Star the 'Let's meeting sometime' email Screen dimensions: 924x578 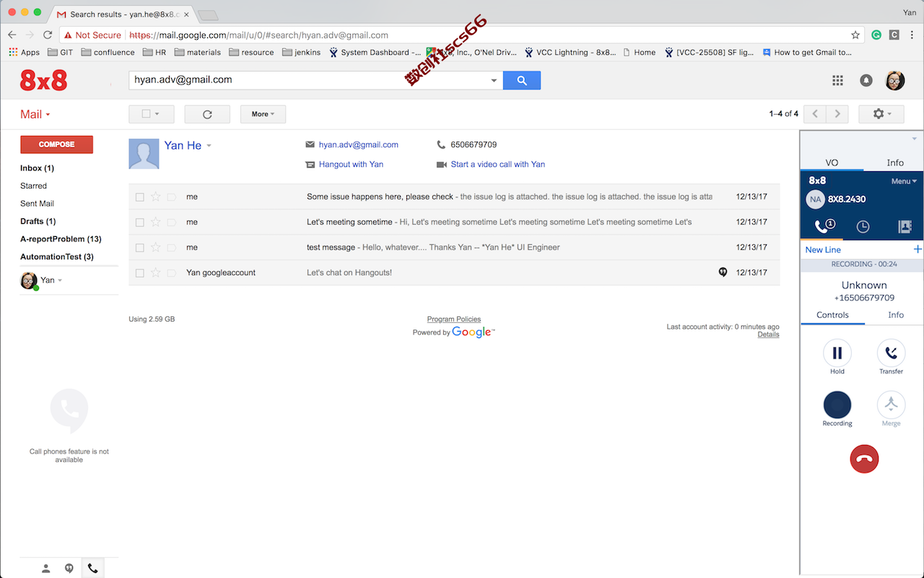pos(156,222)
